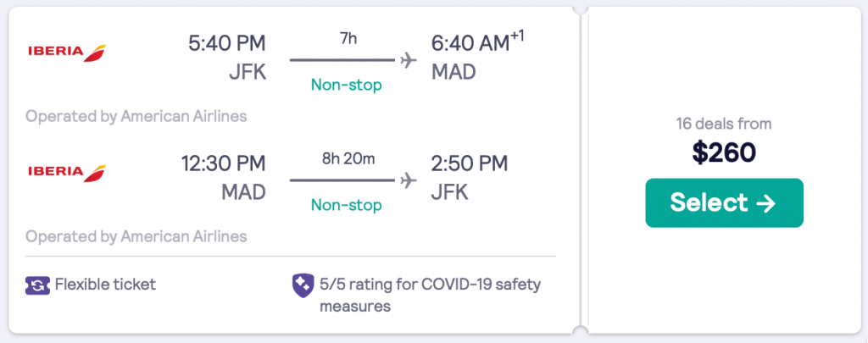Screen dimensions: 868x343
Task: Click the 12:30 PM return departure time
Action: point(223,163)
